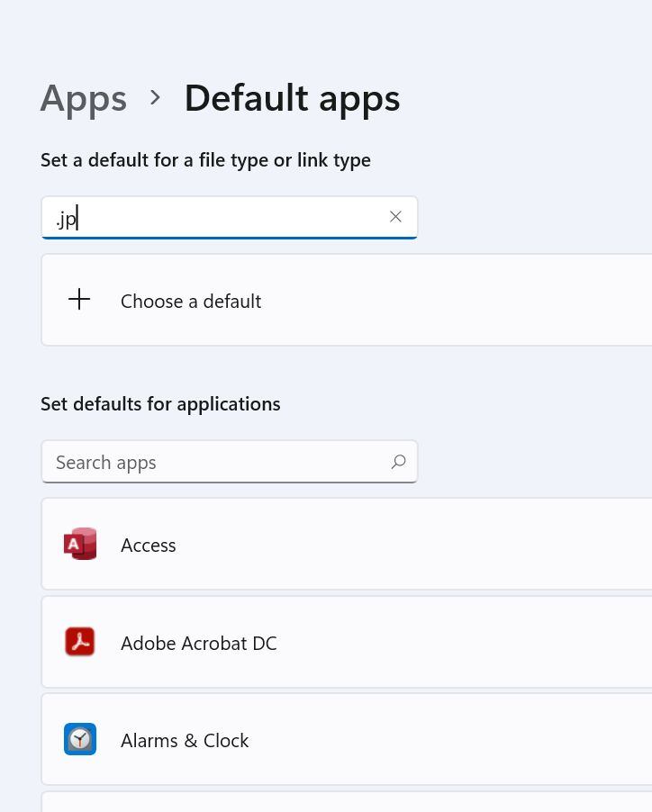The image size is (652, 812).
Task: Clear the file type search text
Action: (x=395, y=216)
